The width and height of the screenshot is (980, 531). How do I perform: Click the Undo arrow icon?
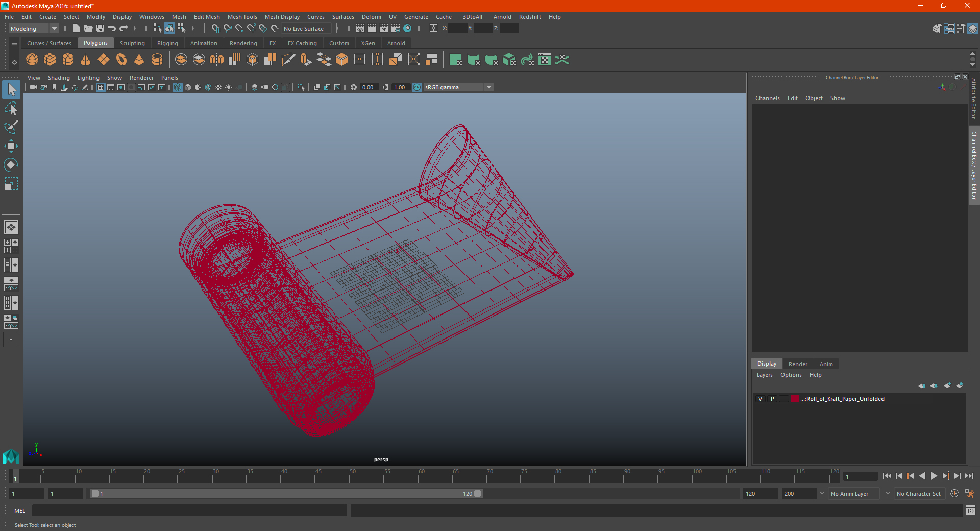[x=112, y=29]
